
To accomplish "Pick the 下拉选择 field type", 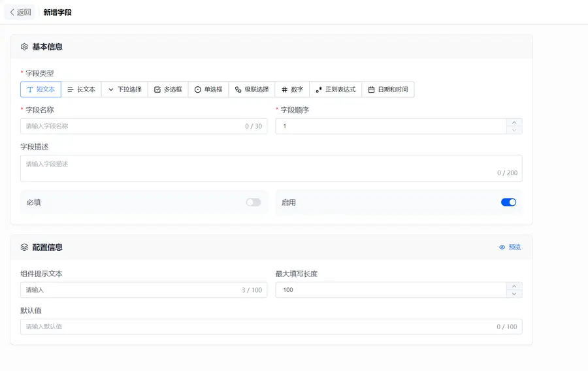I will coord(125,89).
